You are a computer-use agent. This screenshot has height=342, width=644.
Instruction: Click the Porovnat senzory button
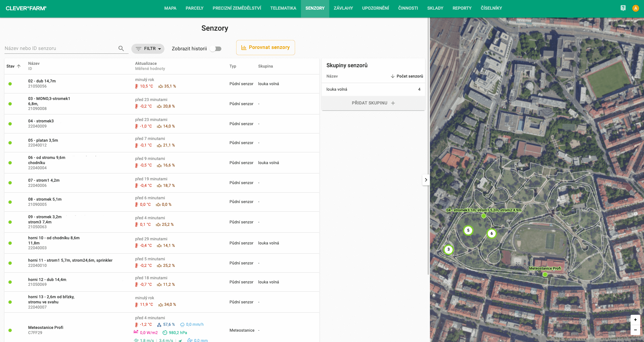tap(265, 47)
